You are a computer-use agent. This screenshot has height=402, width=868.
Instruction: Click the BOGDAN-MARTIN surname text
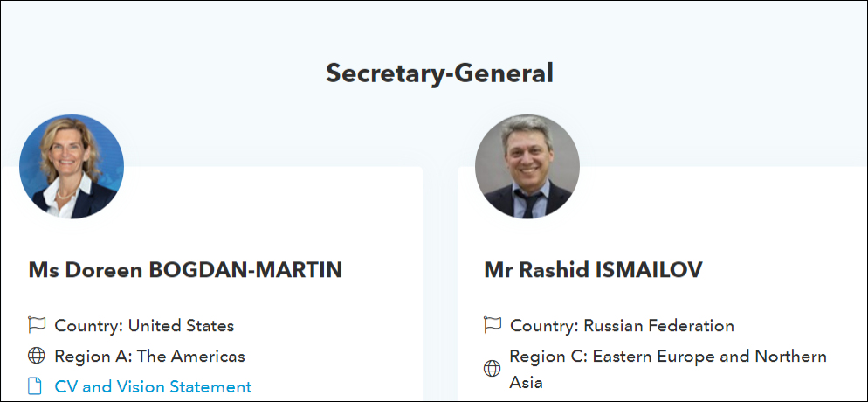point(246,270)
